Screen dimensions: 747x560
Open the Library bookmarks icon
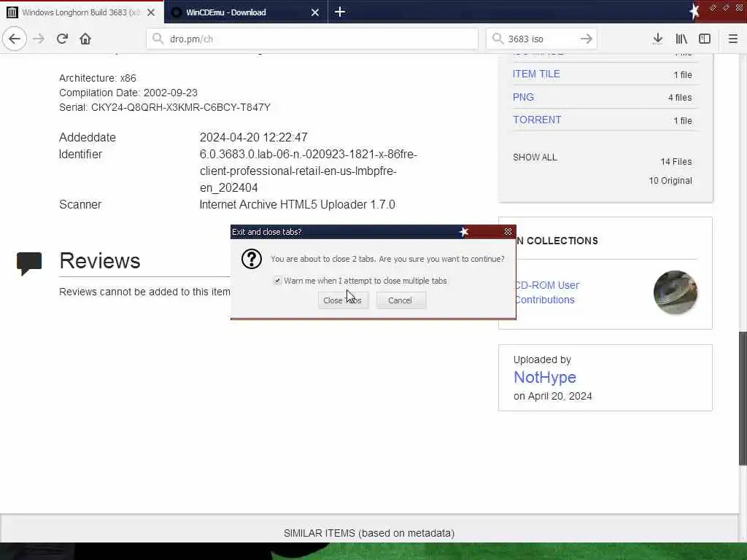(x=681, y=39)
